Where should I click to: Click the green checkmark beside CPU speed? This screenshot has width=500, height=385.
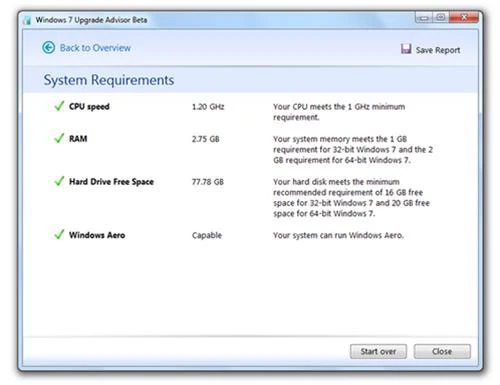[x=59, y=106]
